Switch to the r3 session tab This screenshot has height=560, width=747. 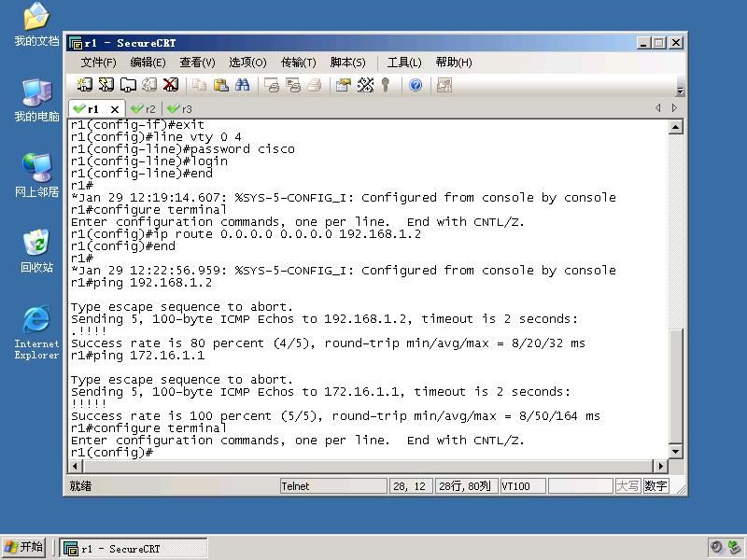[x=180, y=109]
